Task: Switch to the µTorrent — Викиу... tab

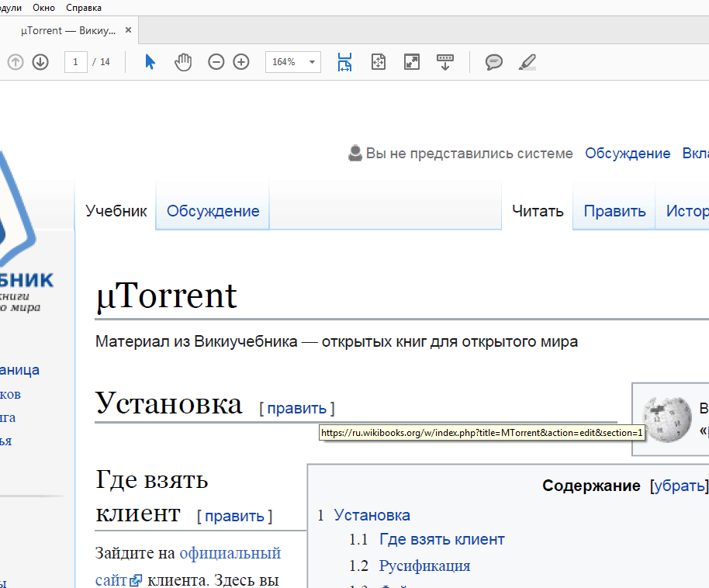Action: (x=68, y=30)
